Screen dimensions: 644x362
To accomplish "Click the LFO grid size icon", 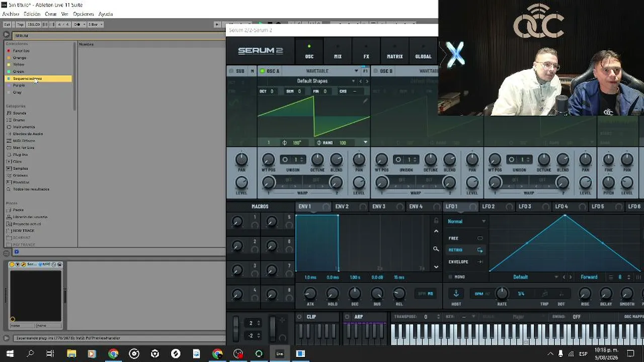I will [611, 277].
